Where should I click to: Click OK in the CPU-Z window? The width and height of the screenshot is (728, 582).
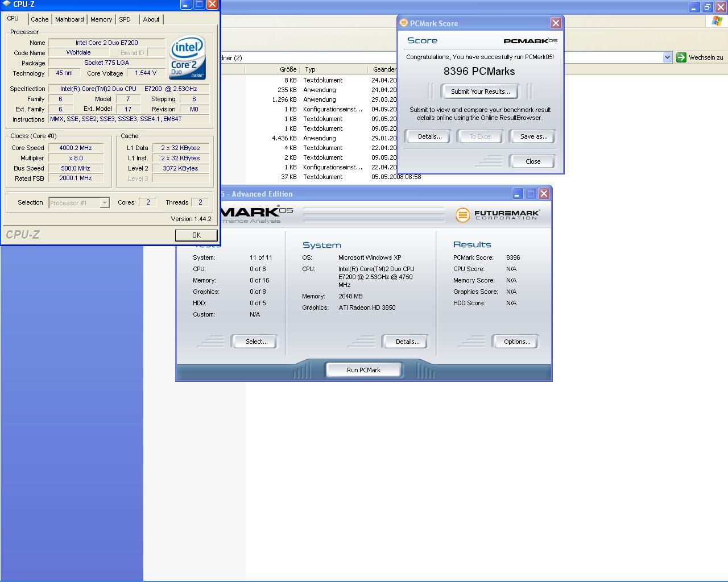(196, 235)
